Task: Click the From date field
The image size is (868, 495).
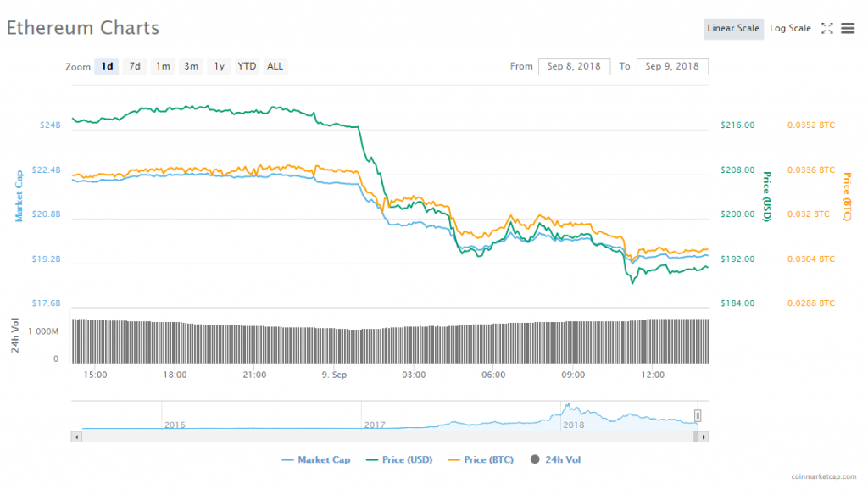Action: (x=574, y=66)
